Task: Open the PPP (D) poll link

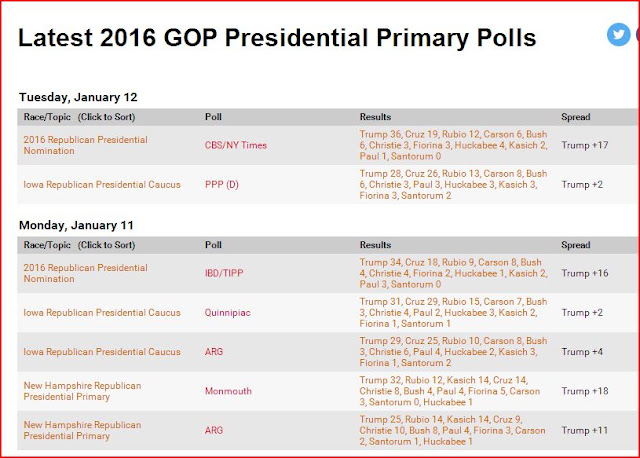Action: [222, 185]
